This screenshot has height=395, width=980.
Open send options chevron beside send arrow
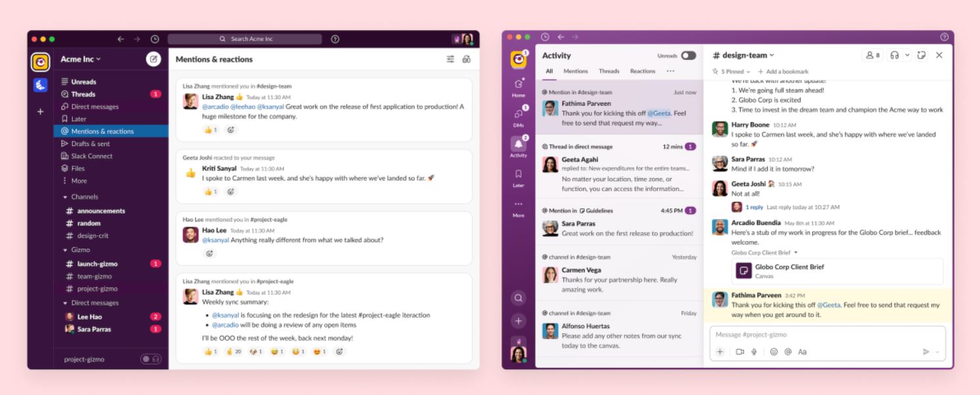[x=937, y=352]
